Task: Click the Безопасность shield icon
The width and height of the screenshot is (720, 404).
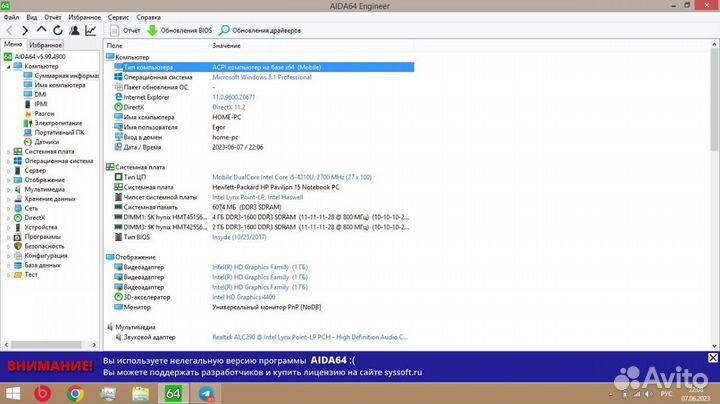Action: point(18,247)
